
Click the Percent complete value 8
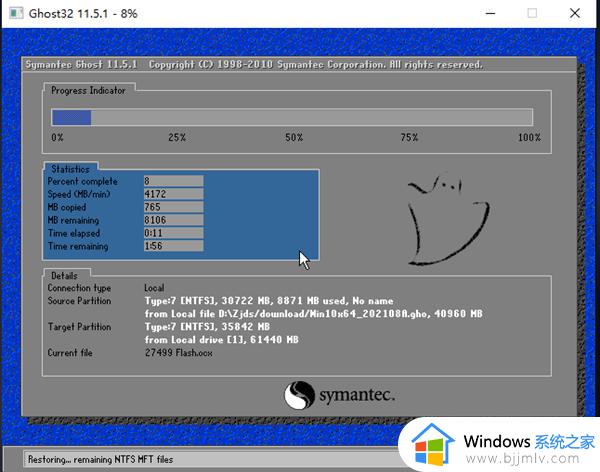[173, 181]
